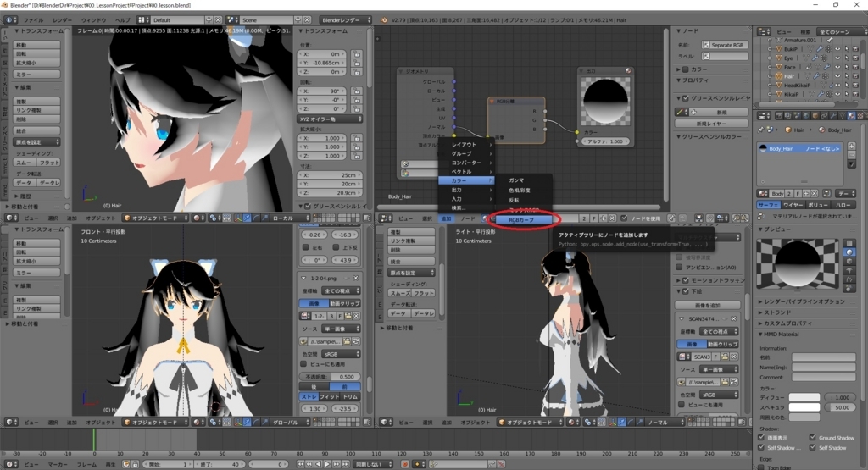Toggle the 3D manipulator in top-left viewport
868x470 pixels.
click(x=238, y=218)
